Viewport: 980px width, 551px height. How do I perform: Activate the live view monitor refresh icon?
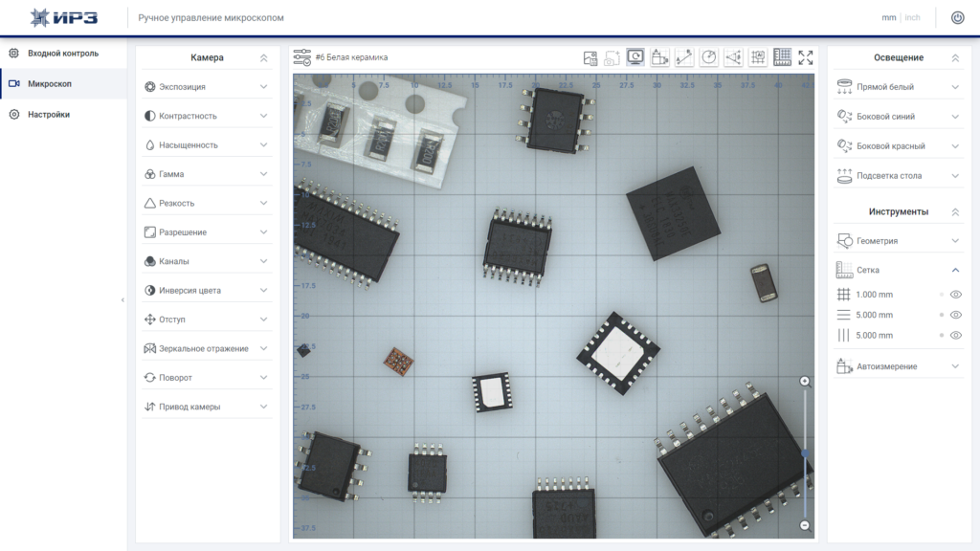635,57
